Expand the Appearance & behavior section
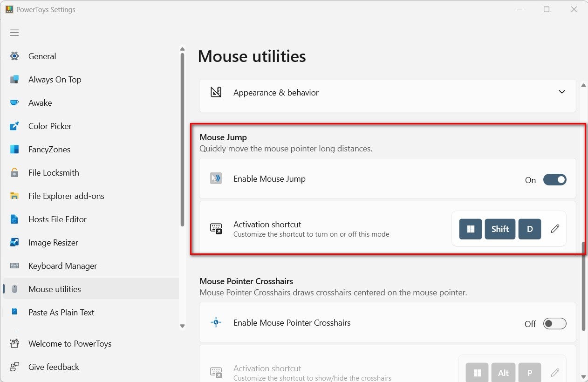The height and width of the screenshot is (382, 588). (561, 92)
